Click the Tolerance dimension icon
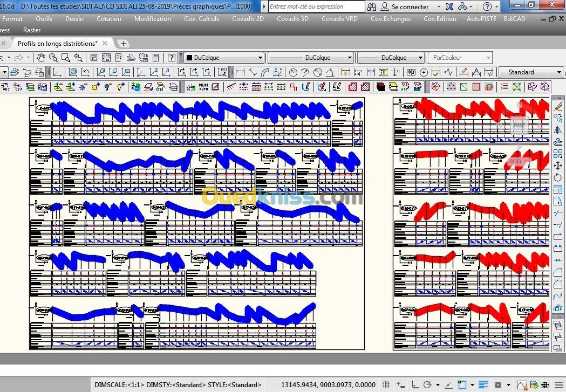The width and height of the screenshot is (566, 392). point(411,72)
